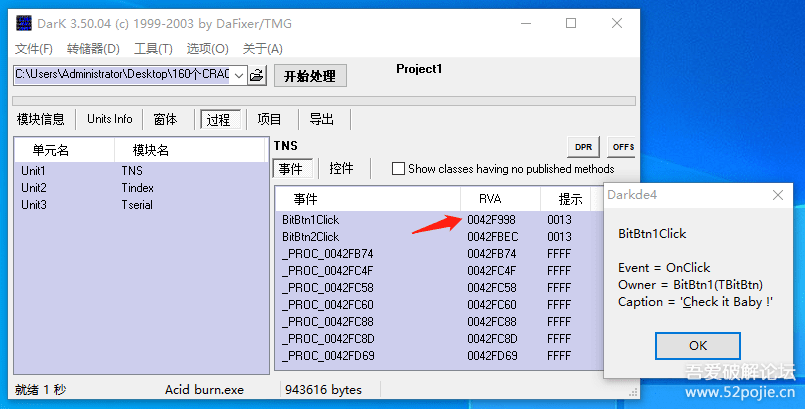The height and width of the screenshot is (409, 805).
Task: Click the DarK application title bar icon
Action: coord(24,23)
